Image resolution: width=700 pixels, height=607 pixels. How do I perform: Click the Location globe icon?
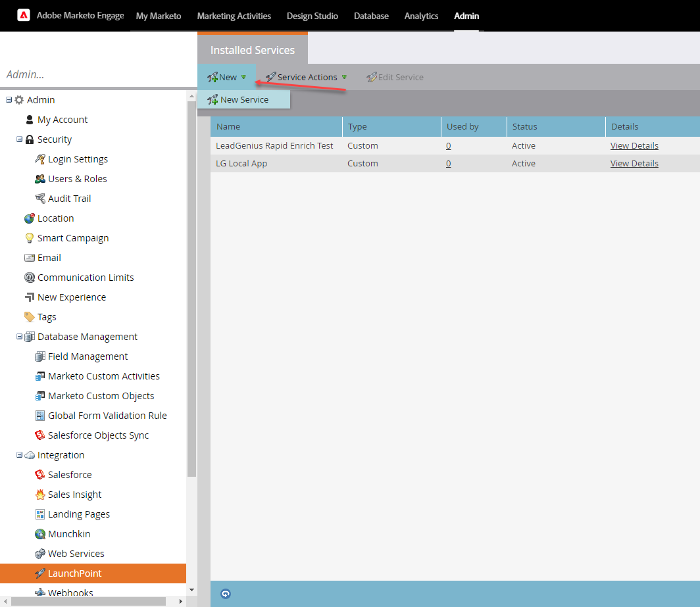tap(30, 218)
